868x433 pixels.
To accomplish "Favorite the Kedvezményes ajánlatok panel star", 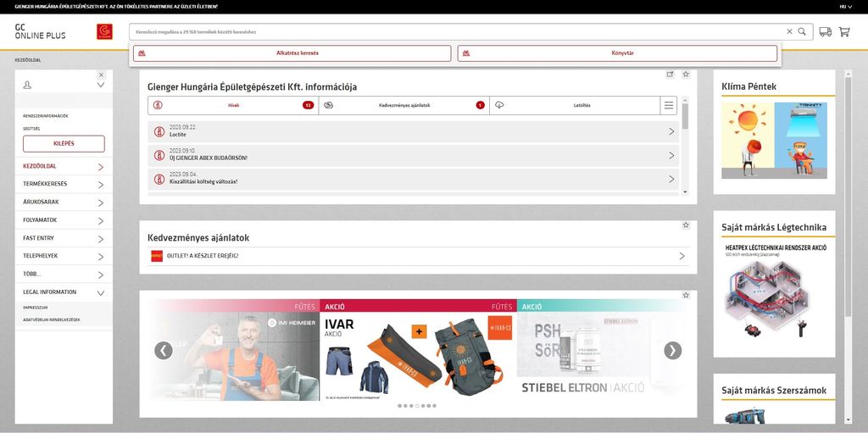I will [686, 225].
